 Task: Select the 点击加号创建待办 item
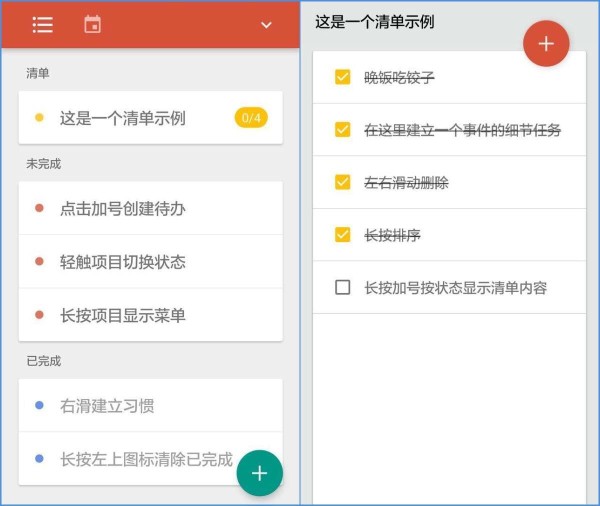pos(150,208)
